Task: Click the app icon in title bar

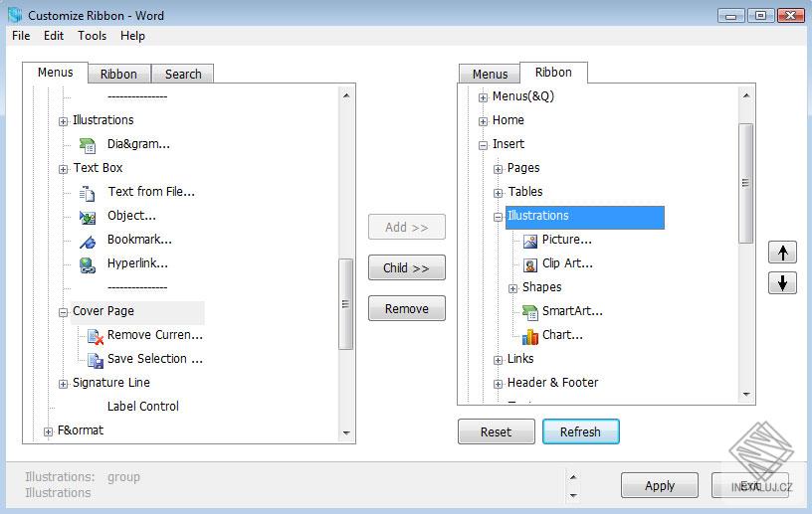Action: [x=15, y=15]
